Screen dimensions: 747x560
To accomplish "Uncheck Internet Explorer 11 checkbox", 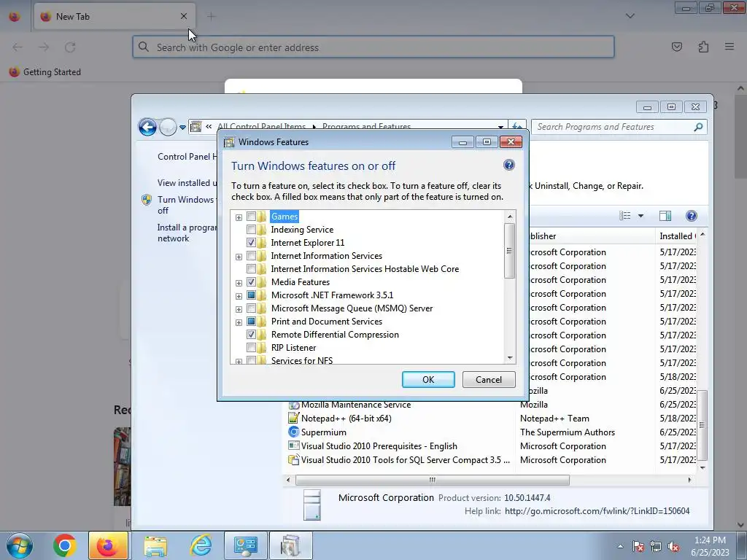I will tap(251, 242).
